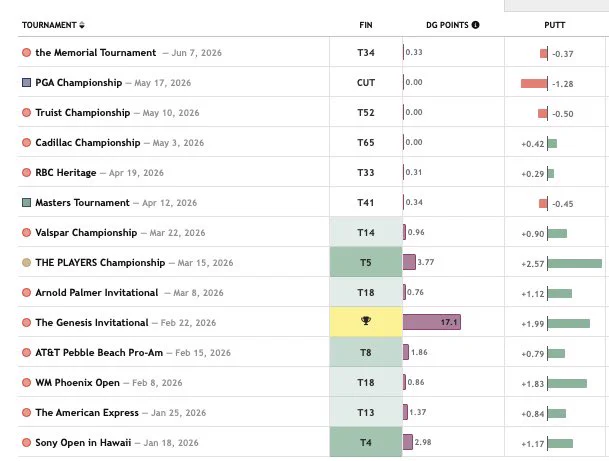Image resolution: width=609 pixels, height=461 pixels.
Task: Sort by the PUTT column header
Action: coord(555,25)
